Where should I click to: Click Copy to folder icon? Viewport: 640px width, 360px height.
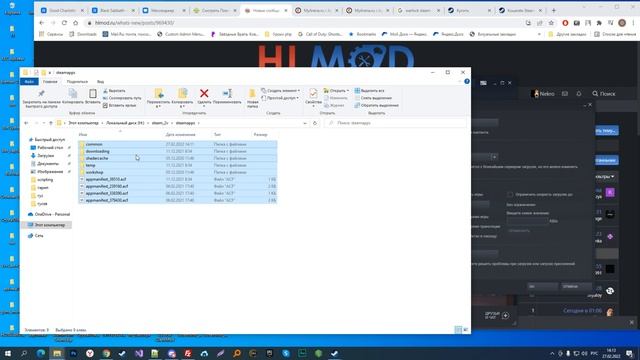tap(182, 93)
